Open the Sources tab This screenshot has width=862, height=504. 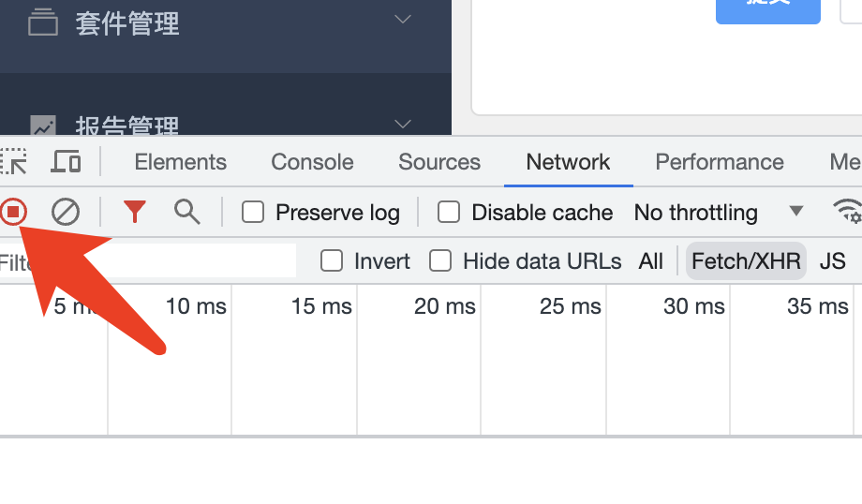(x=439, y=162)
